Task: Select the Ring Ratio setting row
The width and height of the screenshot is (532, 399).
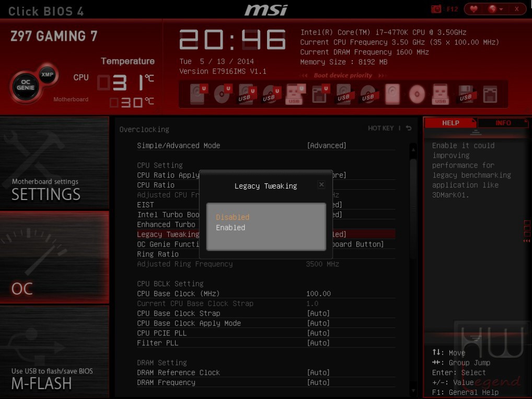Action: coord(266,254)
